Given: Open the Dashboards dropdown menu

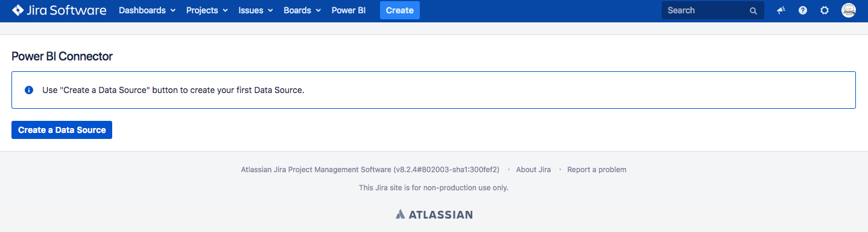Looking at the screenshot, I should 147,10.
